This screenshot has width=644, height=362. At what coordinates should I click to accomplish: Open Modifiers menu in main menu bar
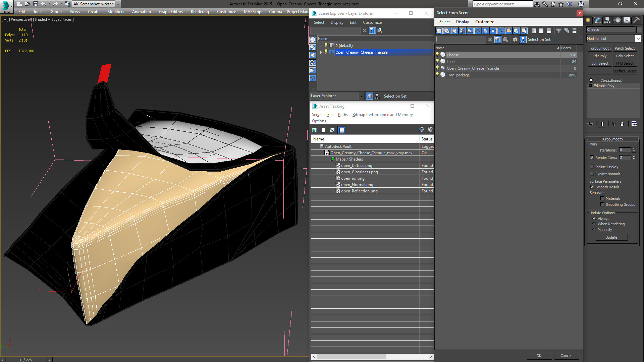[115, 12]
